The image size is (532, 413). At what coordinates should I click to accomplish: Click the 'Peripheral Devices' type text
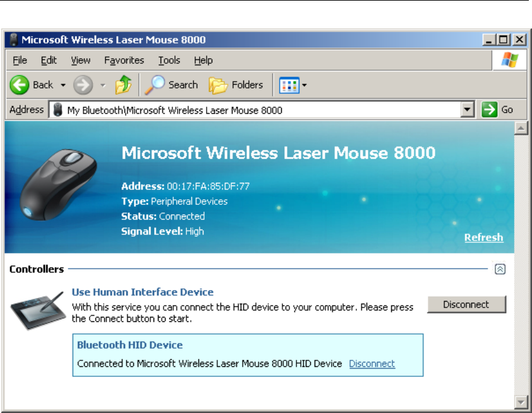click(x=189, y=201)
